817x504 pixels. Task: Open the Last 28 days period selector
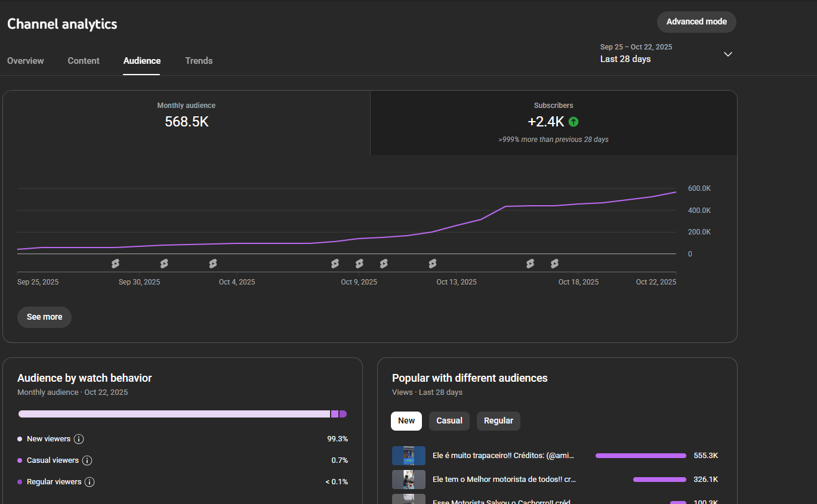[625, 59]
